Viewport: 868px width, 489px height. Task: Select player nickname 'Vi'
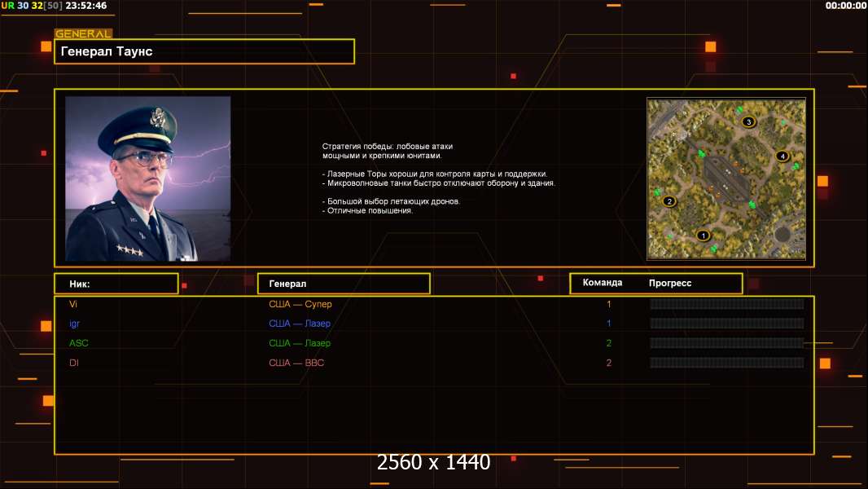click(x=73, y=304)
